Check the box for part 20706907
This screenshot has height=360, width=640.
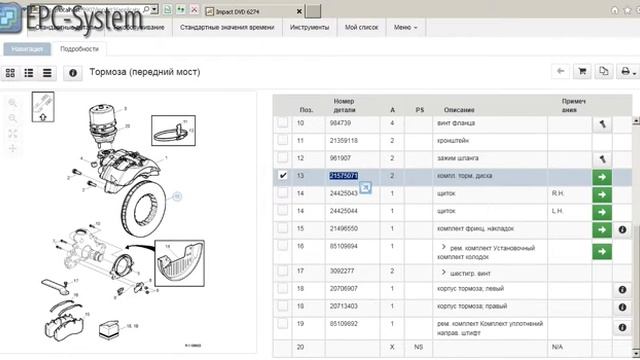(x=282, y=289)
